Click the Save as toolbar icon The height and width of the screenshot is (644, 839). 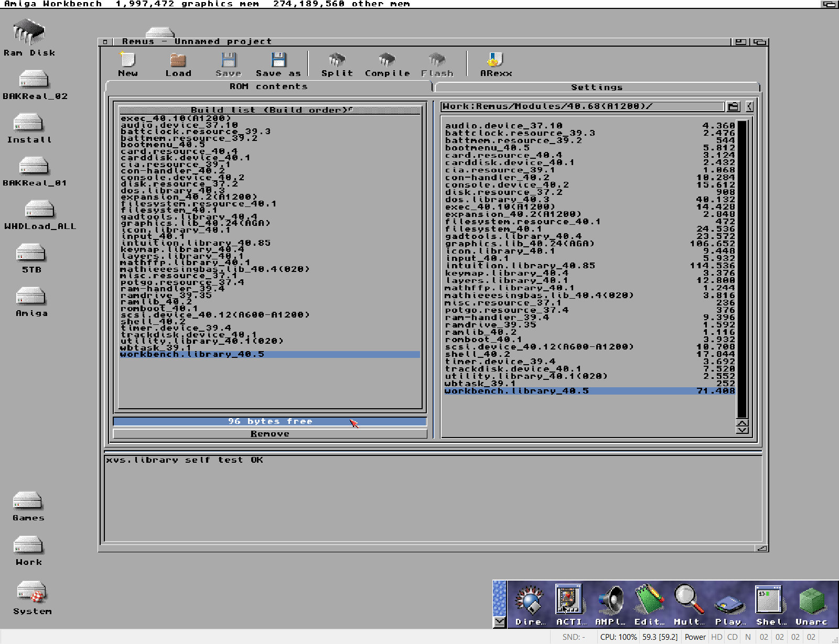278,64
